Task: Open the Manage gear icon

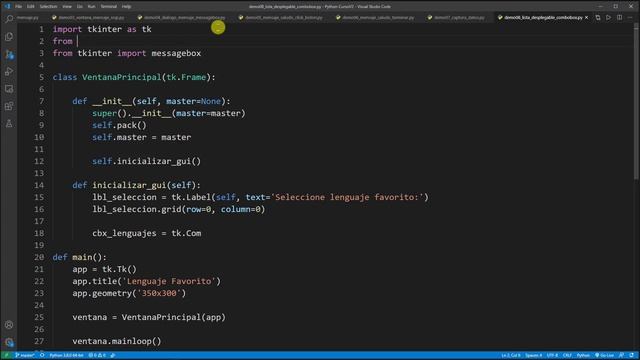Action: [9, 342]
